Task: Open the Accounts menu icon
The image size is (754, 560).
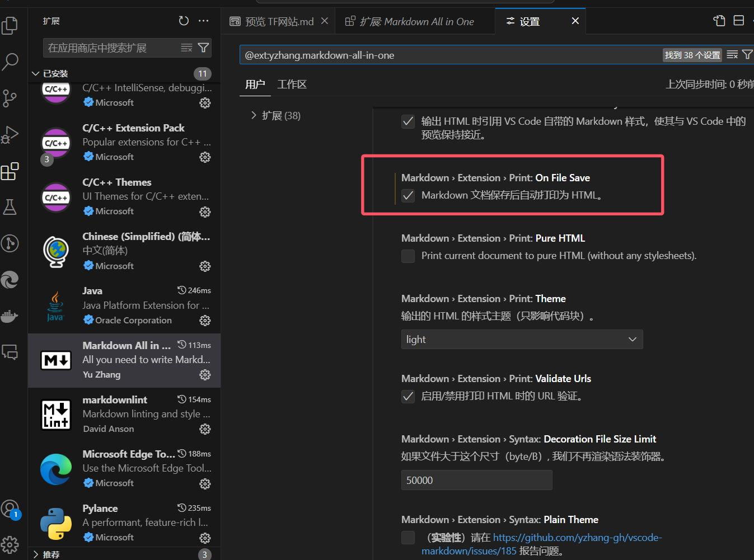Action: click(10, 509)
